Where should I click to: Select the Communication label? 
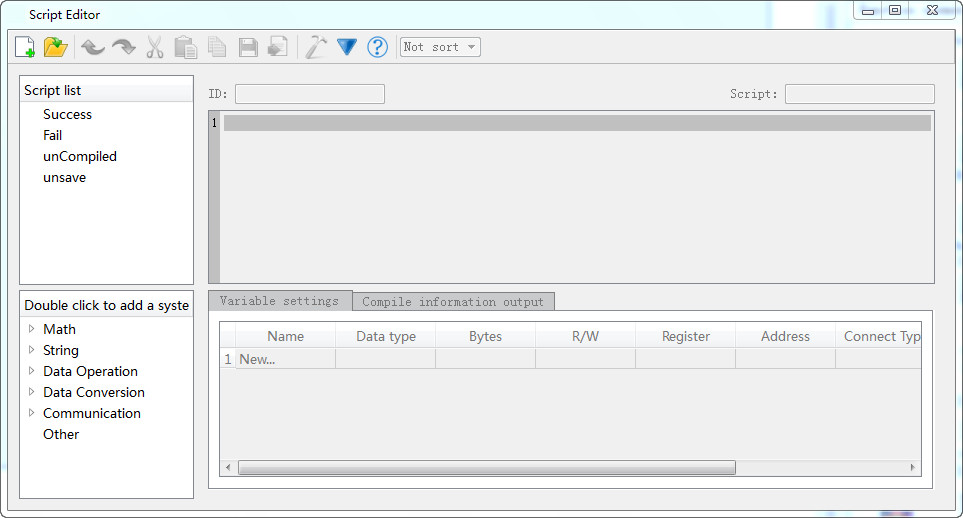tap(92, 413)
